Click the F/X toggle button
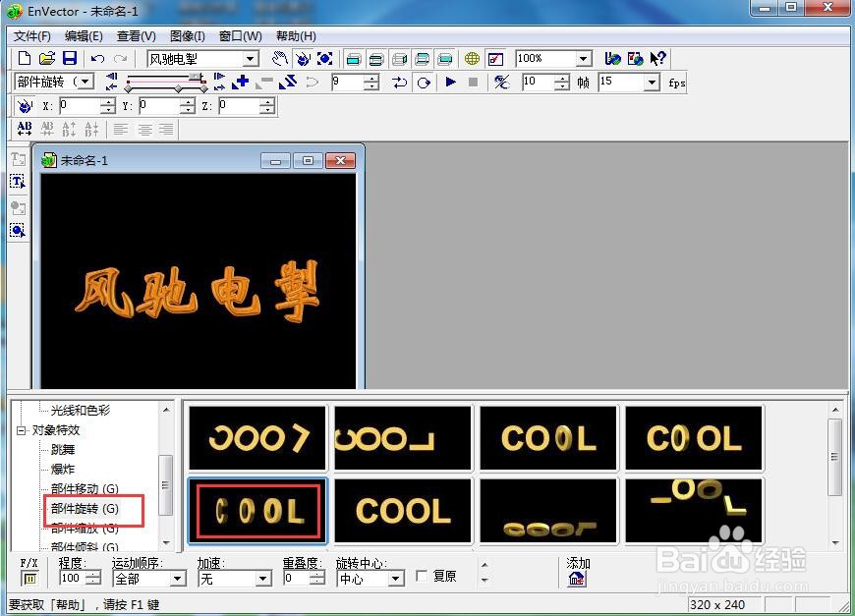The width and height of the screenshot is (855, 616). 29,579
